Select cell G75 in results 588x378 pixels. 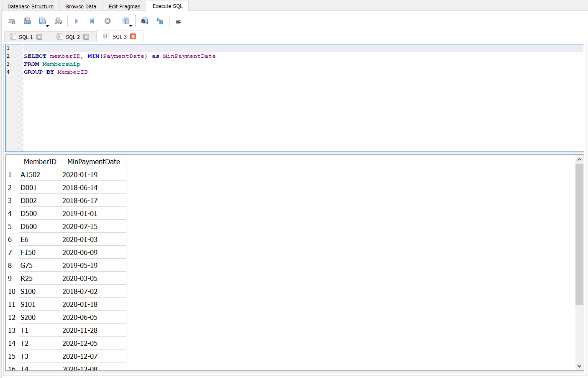(x=40, y=265)
